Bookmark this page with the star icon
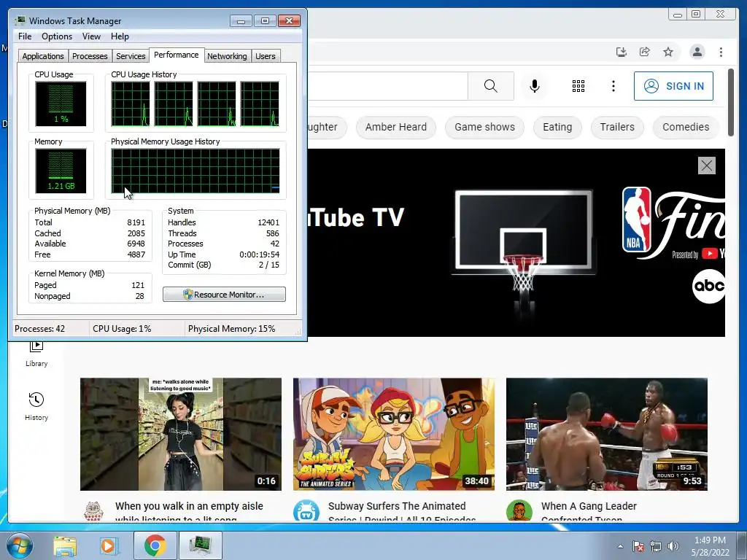Image resolution: width=747 pixels, height=560 pixels. point(668,52)
